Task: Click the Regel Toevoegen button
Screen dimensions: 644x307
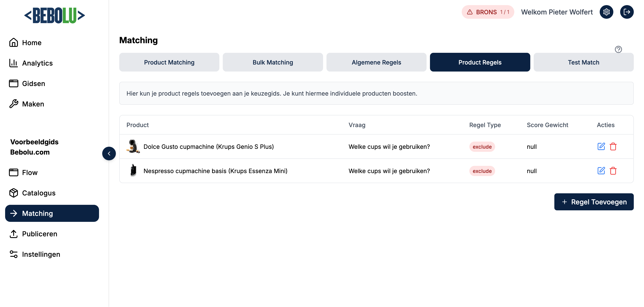Action: 594,202
